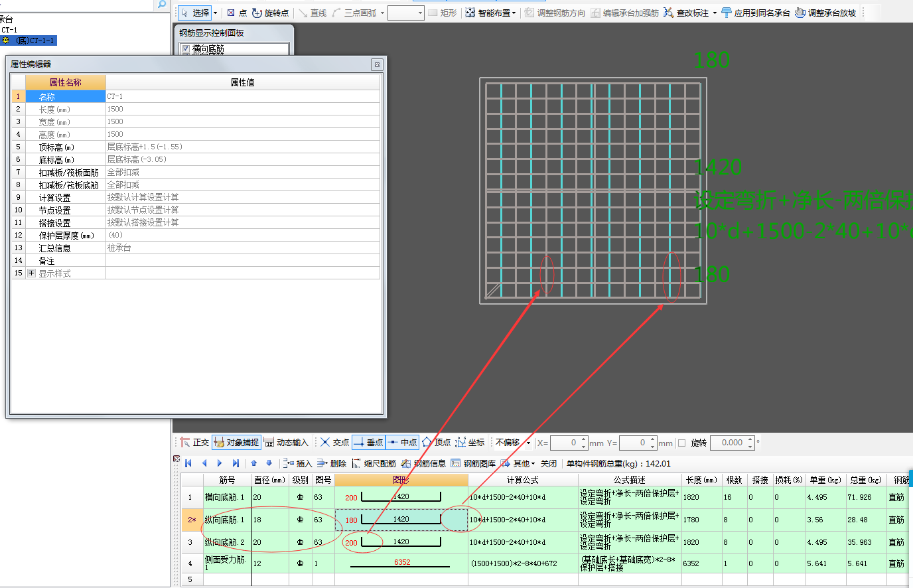Click 查改标注 annotation tool
The height and width of the screenshot is (588, 913).
click(x=686, y=13)
